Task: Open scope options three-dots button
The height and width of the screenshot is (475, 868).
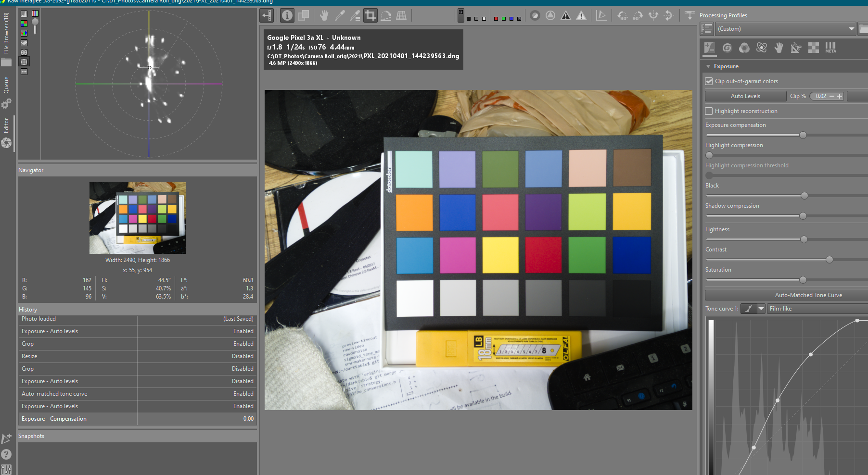Action: (x=24, y=72)
